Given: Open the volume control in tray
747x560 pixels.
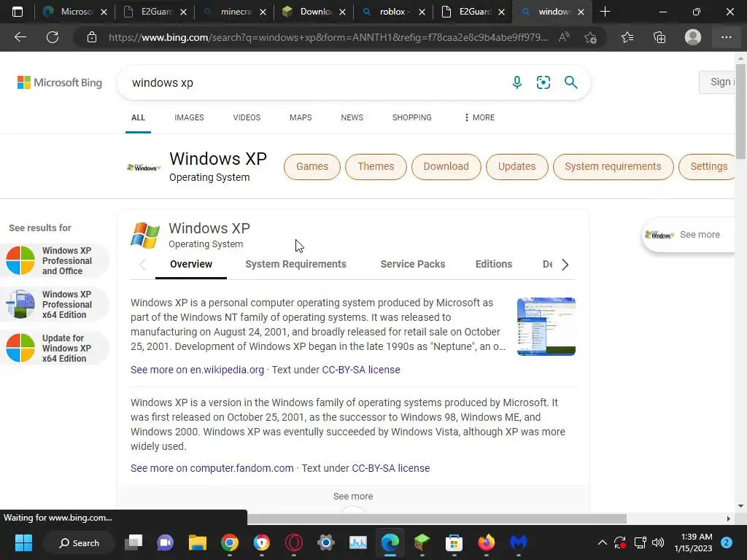Looking at the screenshot, I should pyautogui.click(x=658, y=542).
